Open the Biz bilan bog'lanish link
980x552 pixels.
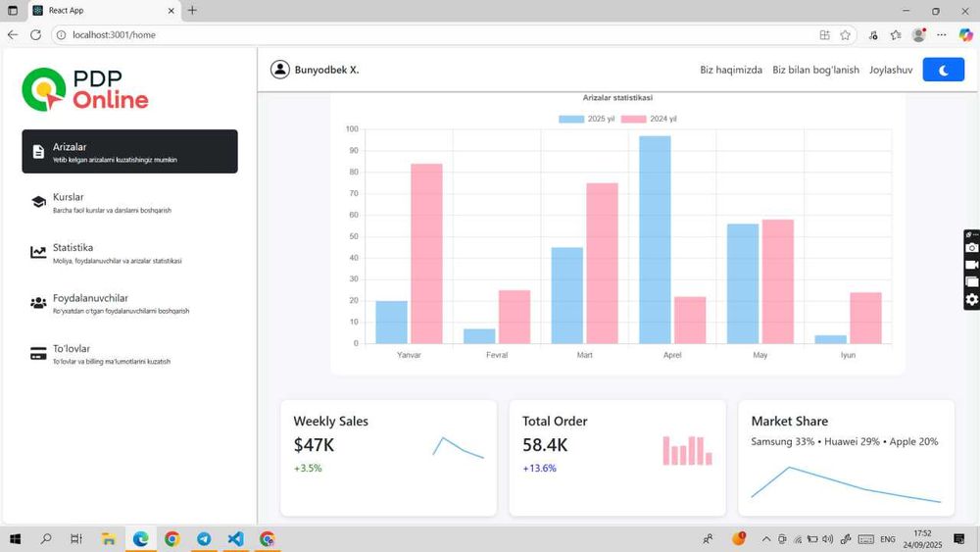[815, 70]
